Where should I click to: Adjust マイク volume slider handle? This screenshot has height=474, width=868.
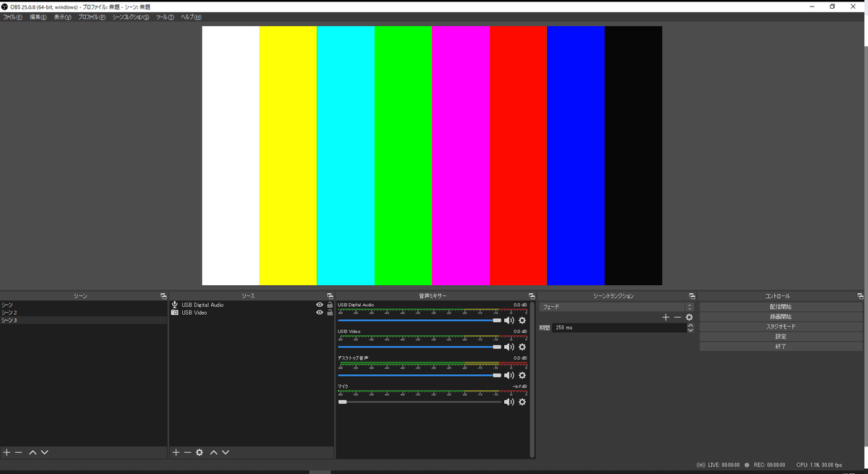point(342,402)
